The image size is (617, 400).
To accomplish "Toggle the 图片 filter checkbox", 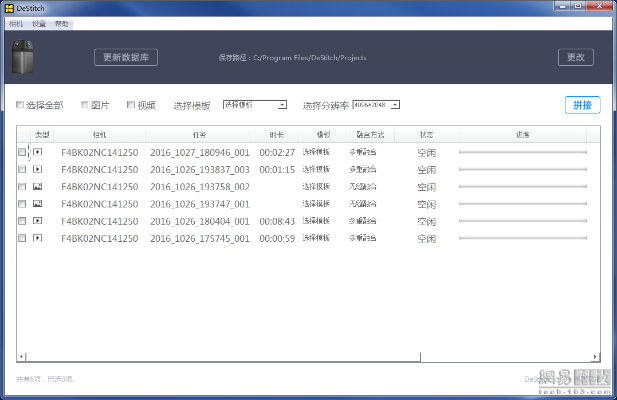I will point(84,105).
